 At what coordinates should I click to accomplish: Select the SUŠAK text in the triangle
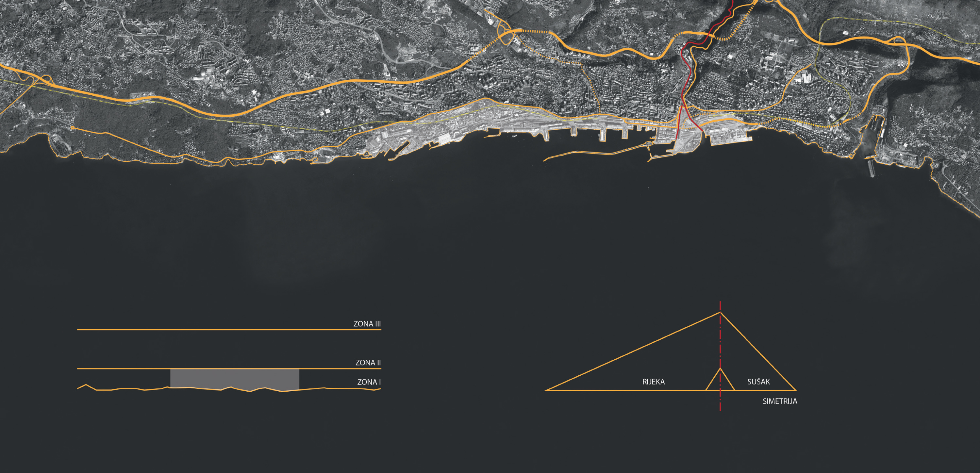758,382
